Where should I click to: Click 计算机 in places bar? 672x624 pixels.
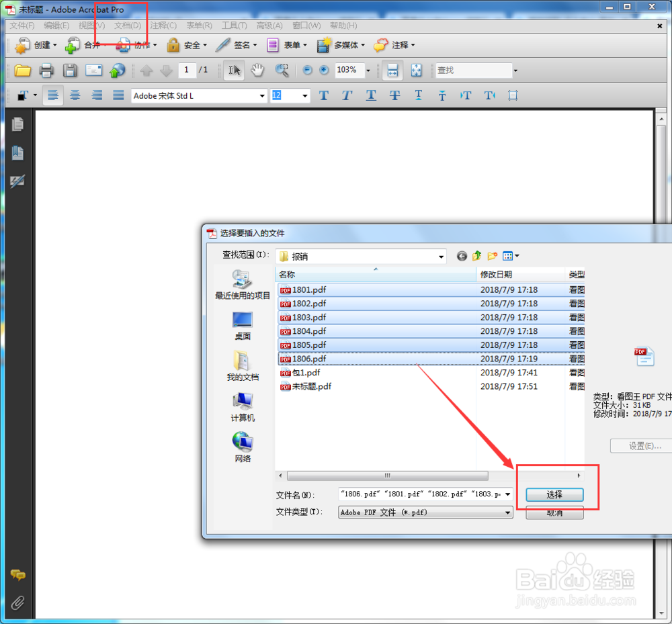[x=243, y=407]
